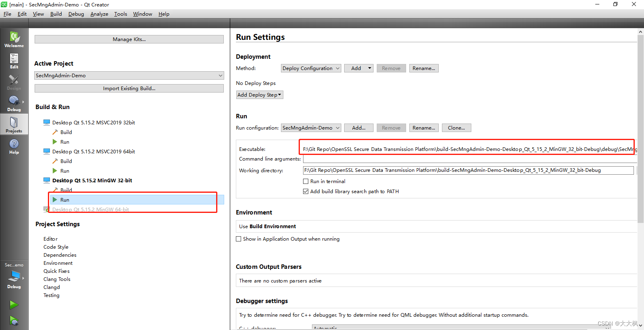The height and width of the screenshot is (330, 644).
Task: Open the Debug menu
Action: click(x=76, y=14)
